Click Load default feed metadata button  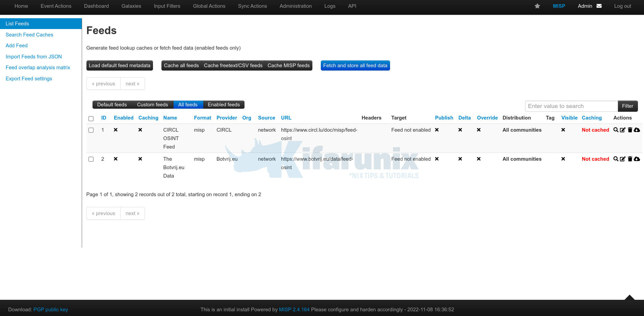point(120,65)
